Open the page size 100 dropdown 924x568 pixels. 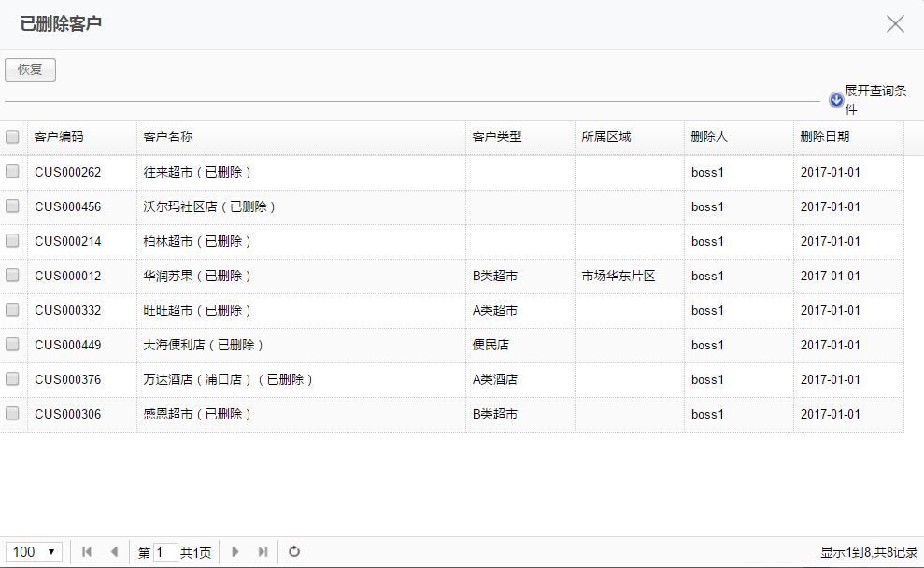pyautogui.click(x=35, y=552)
